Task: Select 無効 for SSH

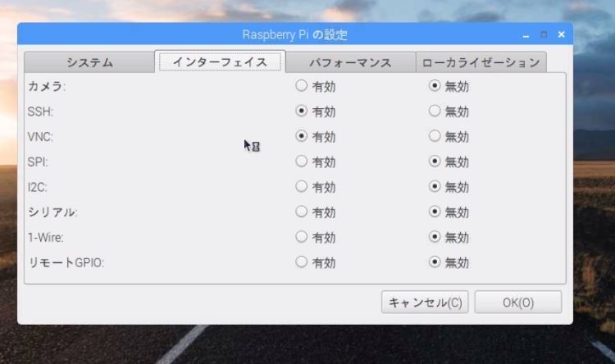Action: click(x=435, y=111)
